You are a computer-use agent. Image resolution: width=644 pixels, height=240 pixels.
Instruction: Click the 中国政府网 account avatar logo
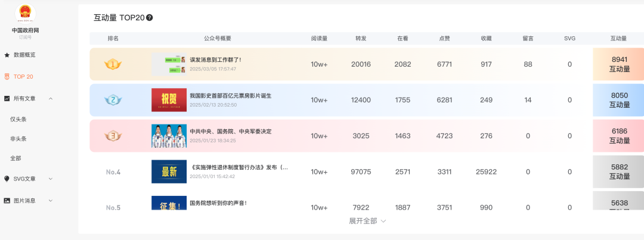click(25, 13)
